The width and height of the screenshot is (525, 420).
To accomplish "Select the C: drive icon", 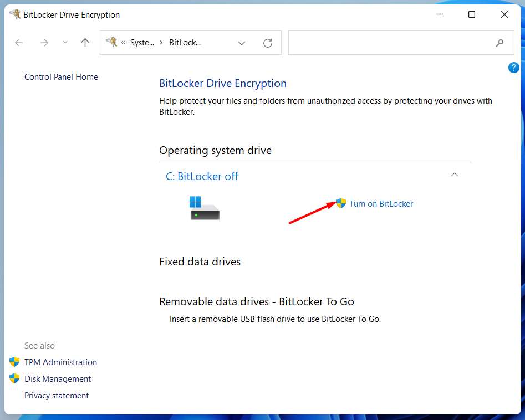I will [x=204, y=208].
